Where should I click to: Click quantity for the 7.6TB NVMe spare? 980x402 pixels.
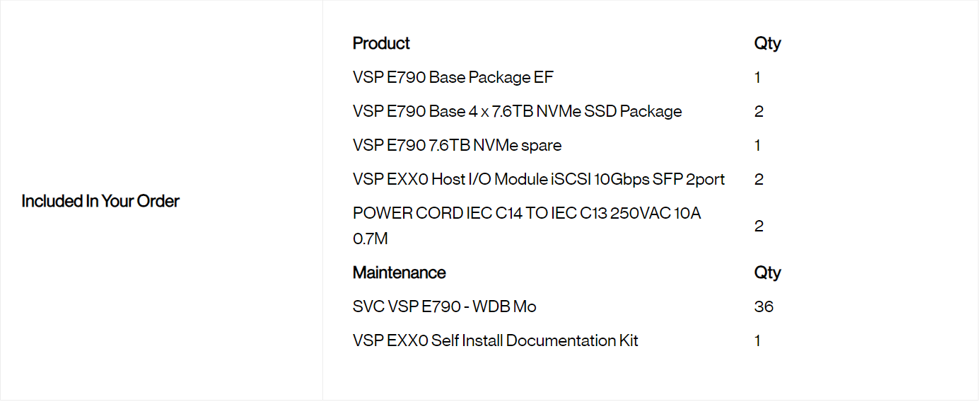tap(758, 145)
